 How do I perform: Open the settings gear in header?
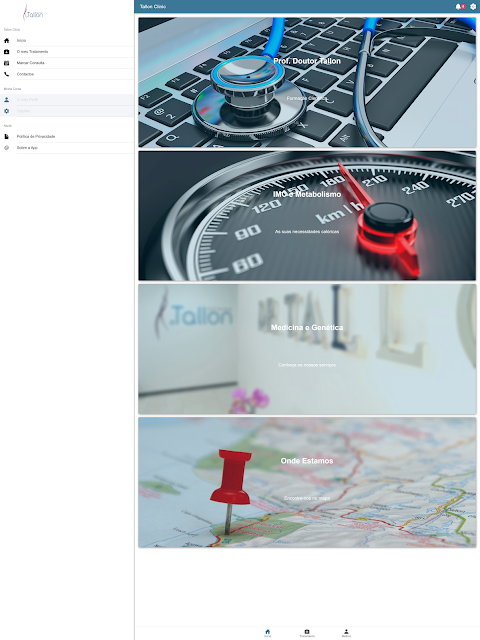473,7
